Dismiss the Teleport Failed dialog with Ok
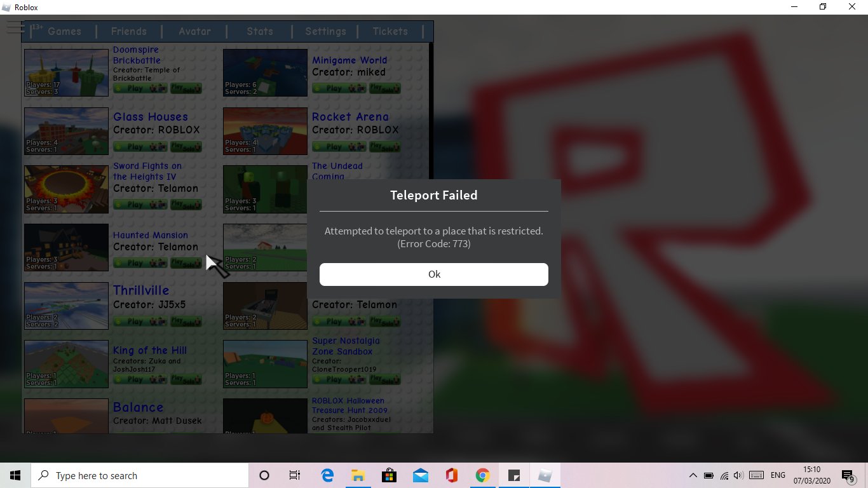Image resolution: width=868 pixels, height=488 pixels. [433, 274]
